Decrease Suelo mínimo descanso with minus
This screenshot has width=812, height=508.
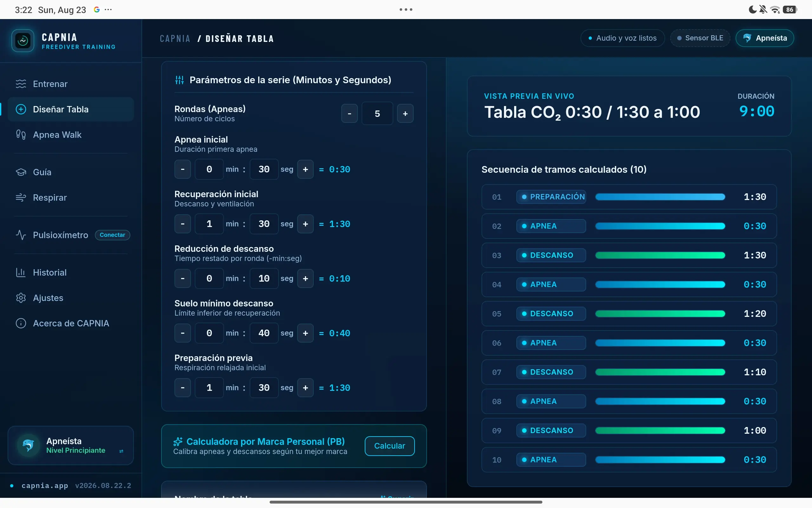(x=182, y=333)
